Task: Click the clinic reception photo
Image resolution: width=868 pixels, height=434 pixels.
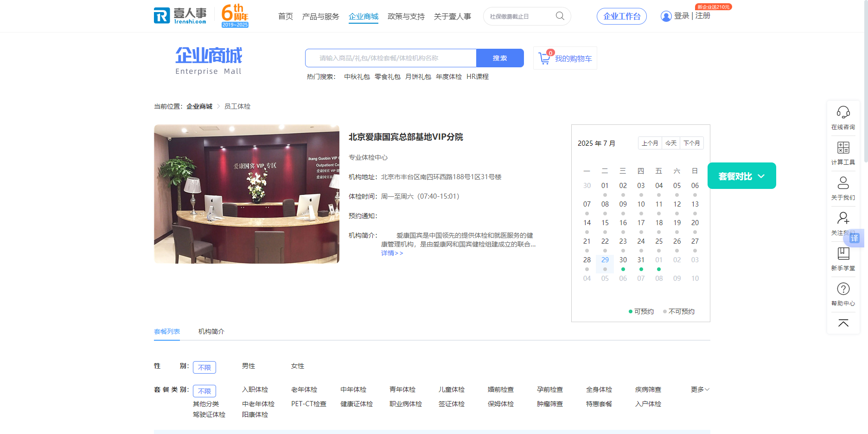Action: [x=247, y=194]
